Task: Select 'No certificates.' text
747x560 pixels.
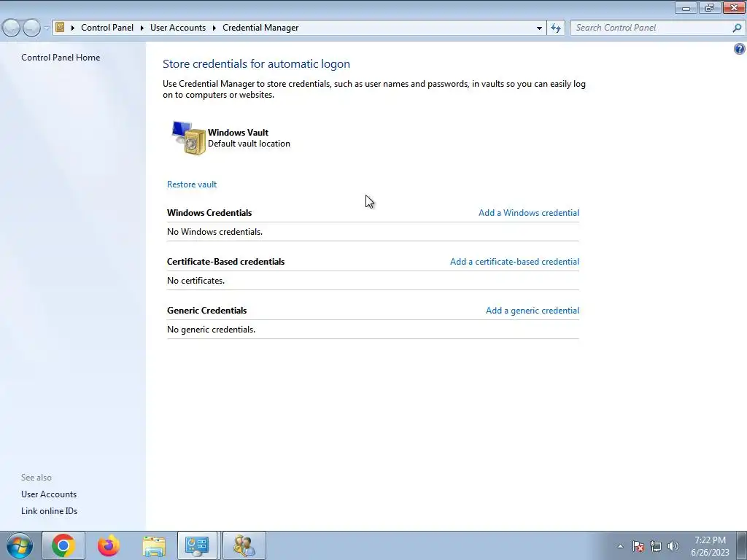Action: (196, 281)
